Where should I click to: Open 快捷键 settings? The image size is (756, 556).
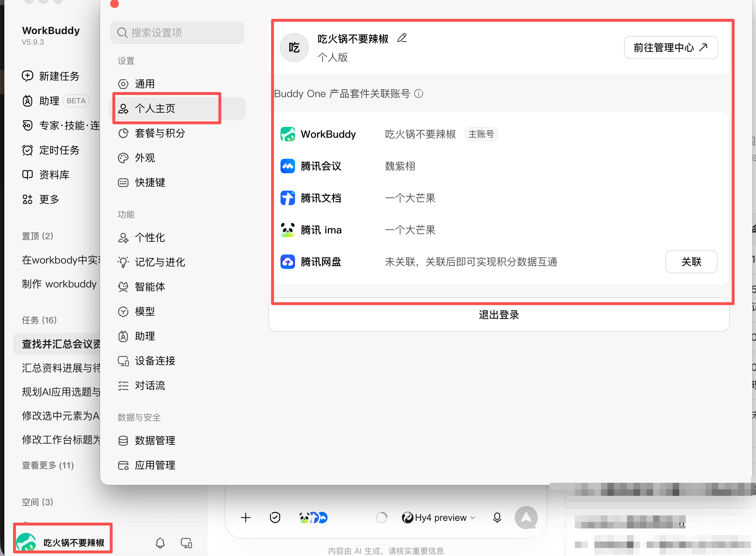coord(177,182)
